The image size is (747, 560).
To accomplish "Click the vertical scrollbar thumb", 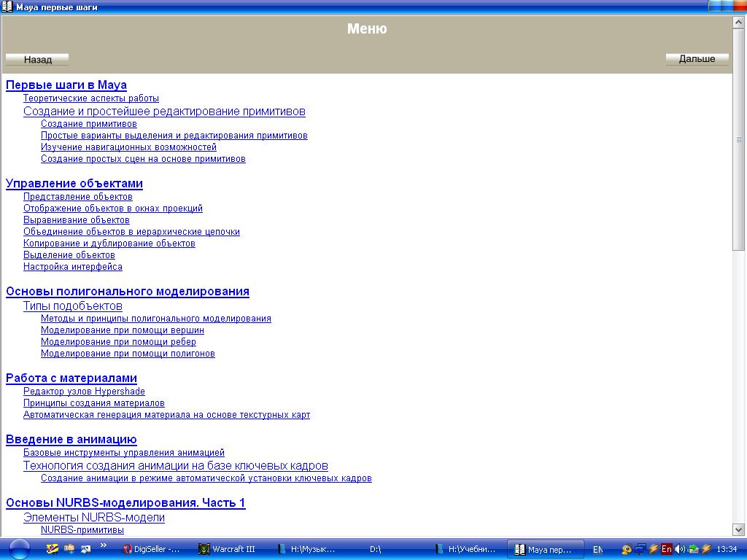I will [x=739, y=139].
